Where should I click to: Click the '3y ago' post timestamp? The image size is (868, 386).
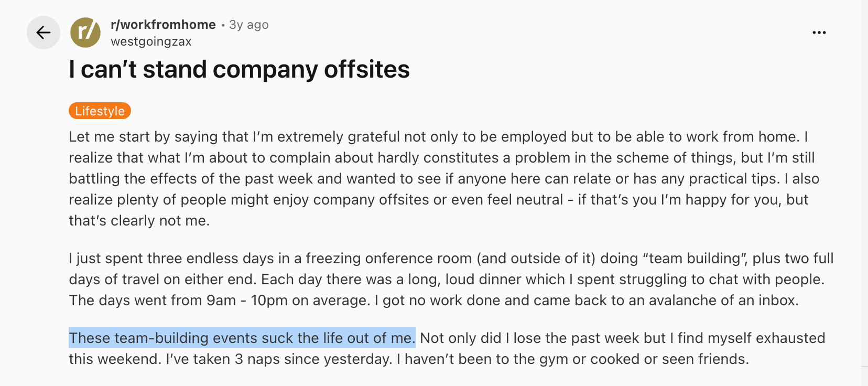(249, 25)
